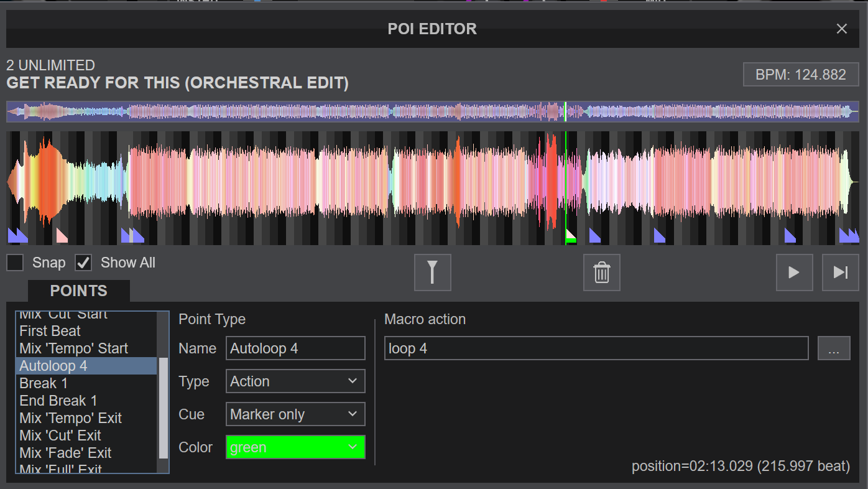Click the Name field containing Autoloop 4
Viewport: 868px width, 489px height.
point(295,348)
